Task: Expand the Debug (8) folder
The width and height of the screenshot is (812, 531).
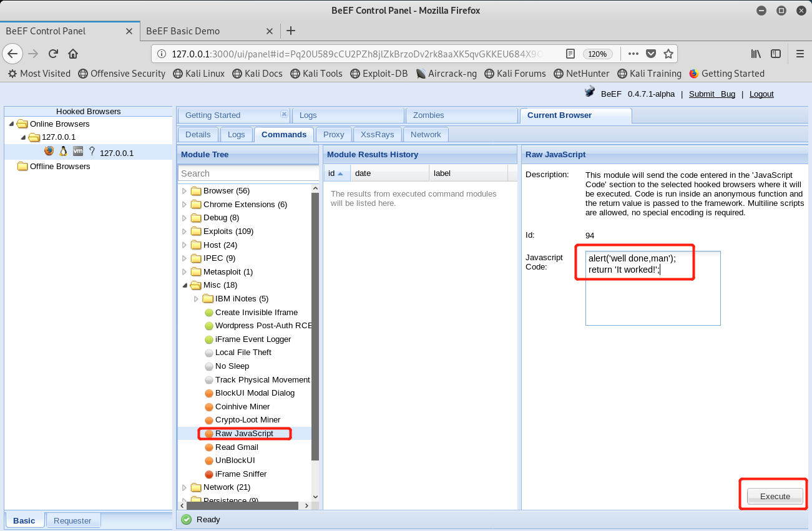Action: click(x=184, y=218)
